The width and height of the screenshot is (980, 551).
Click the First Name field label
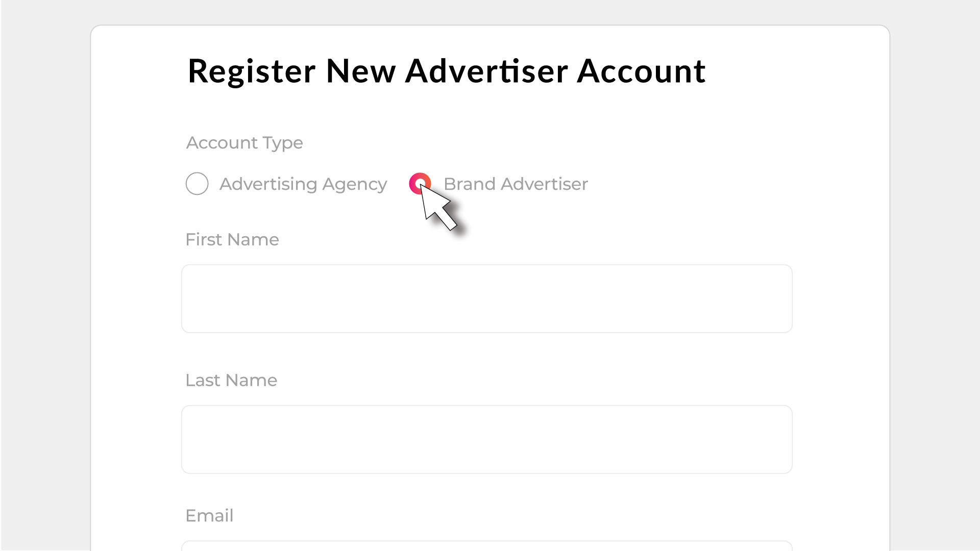232,240
